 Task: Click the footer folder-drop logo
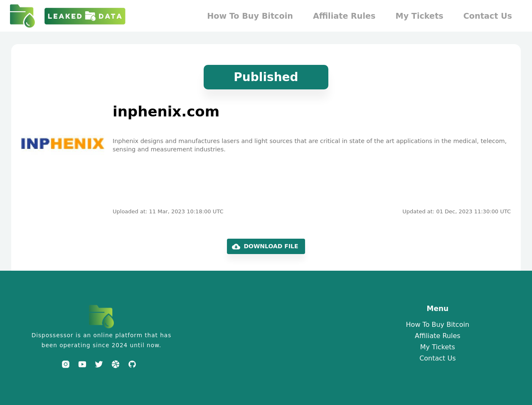(101, 316)
